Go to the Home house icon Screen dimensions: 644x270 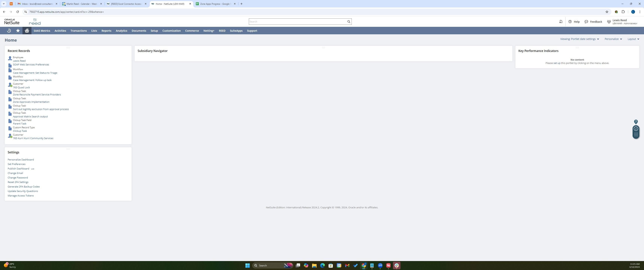tap(27, 31)
